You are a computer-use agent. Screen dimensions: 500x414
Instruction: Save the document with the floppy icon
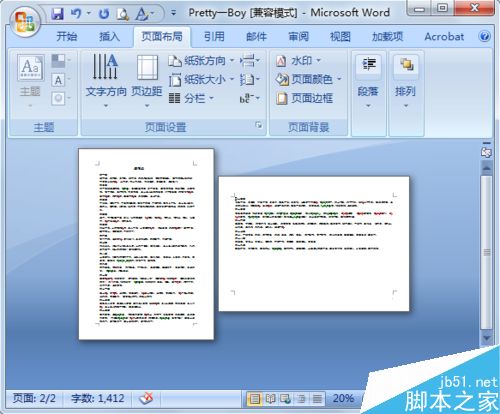(x=58, y=14)
